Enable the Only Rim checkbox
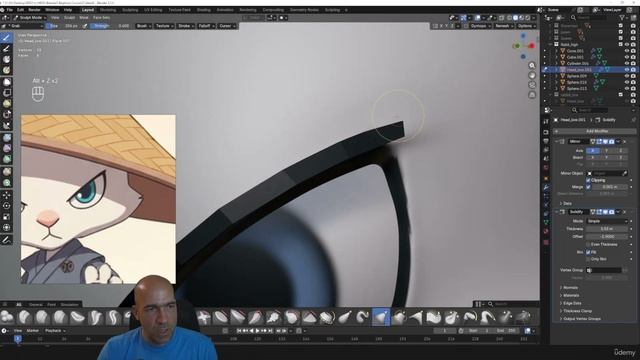Screen dimensions: 640x360 (x=588, y=259)
